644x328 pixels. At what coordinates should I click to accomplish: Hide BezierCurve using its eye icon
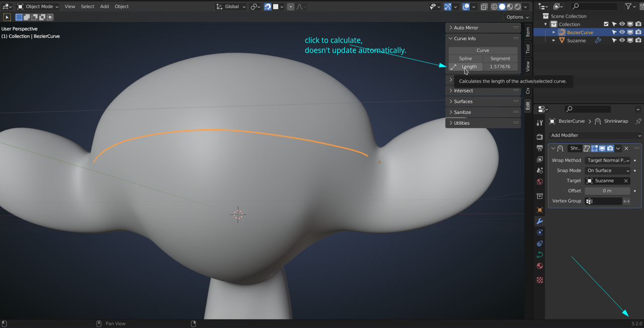pos(622,32)
